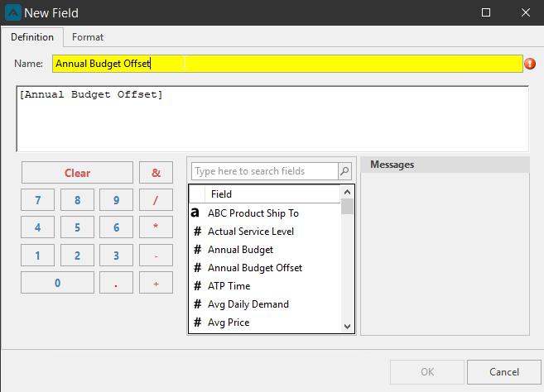Select Annual Budget Offset in field list
Screen dimensions: 544x392
255,268
